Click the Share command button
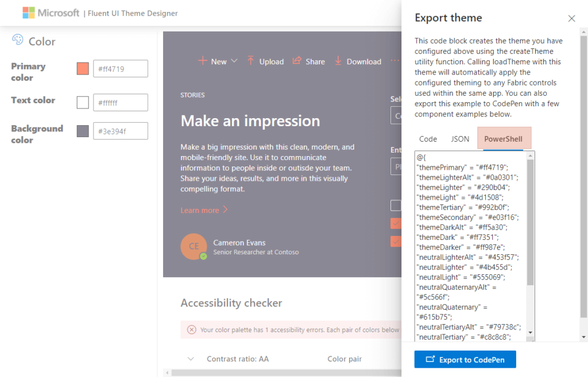This screenshot has height=377, width=588. pos(308,61)
